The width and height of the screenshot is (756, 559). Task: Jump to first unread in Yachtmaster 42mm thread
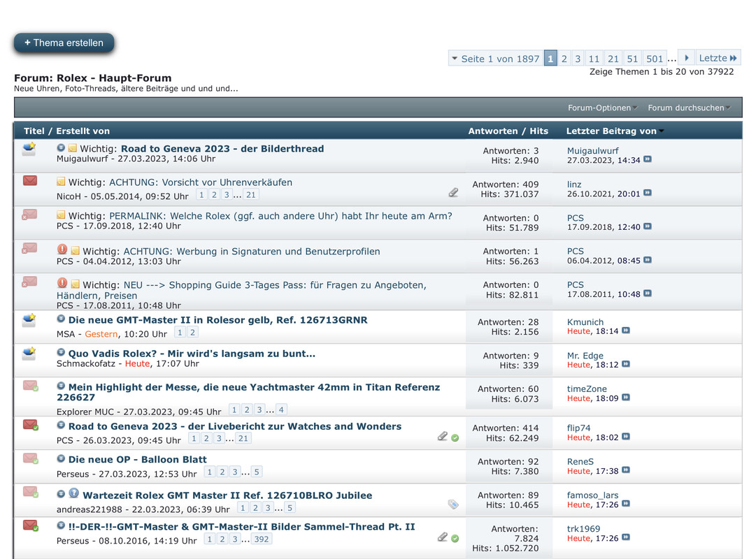click(61, 386)
